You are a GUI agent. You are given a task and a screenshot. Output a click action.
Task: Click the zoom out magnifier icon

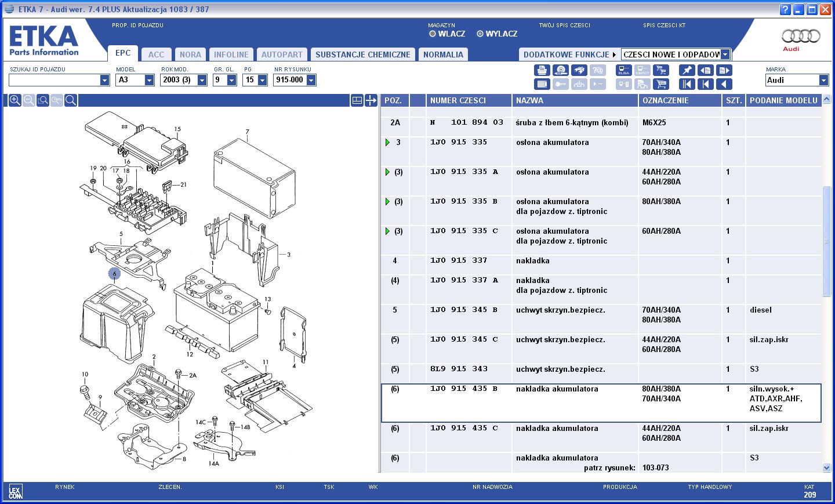(x=29, y=100)
